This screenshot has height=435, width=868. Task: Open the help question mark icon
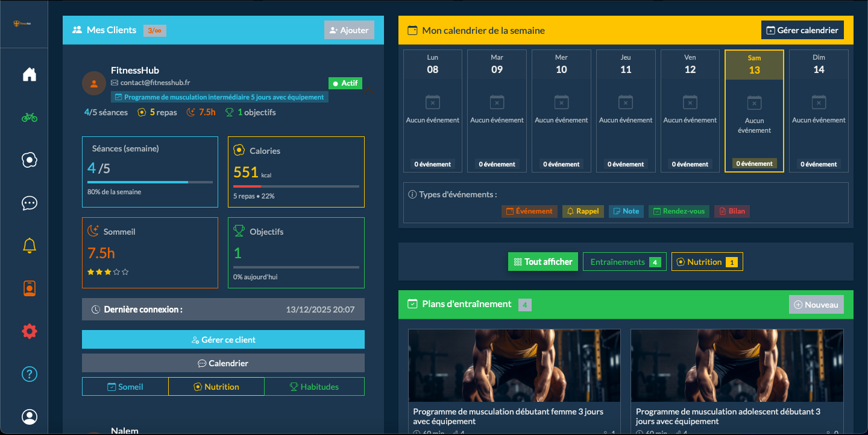[29, 374]
